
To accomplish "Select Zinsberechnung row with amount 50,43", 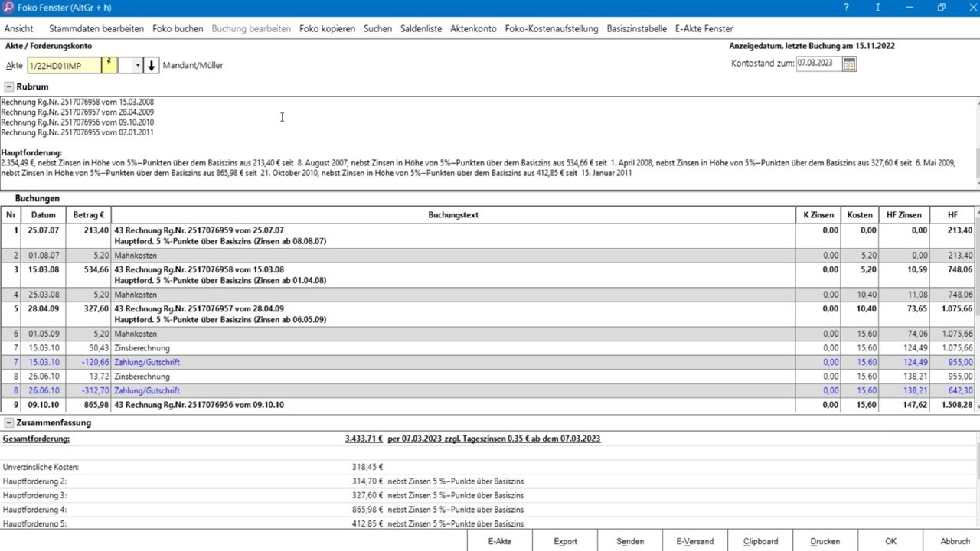I will coord(488,348).
